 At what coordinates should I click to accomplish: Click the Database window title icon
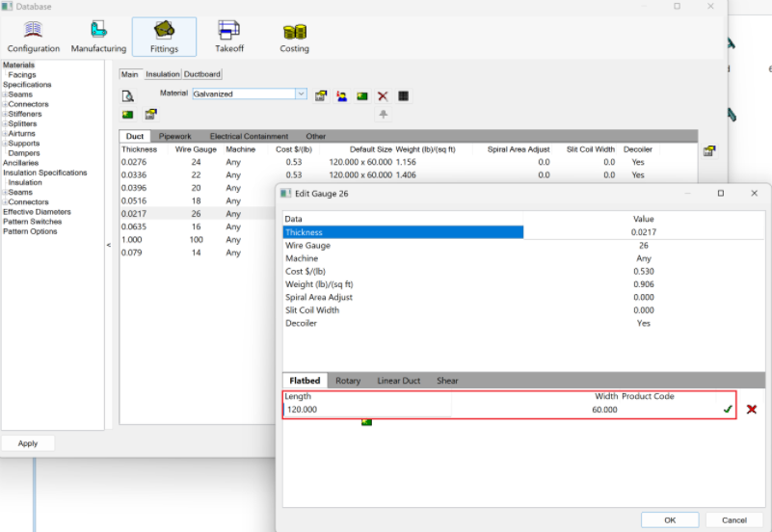[7, 7]
